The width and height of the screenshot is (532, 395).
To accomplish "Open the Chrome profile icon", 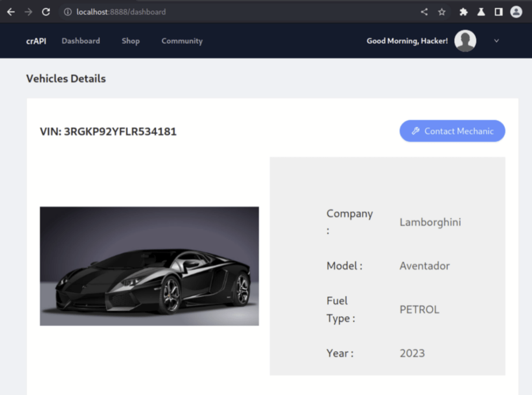I will click(516, 12).
